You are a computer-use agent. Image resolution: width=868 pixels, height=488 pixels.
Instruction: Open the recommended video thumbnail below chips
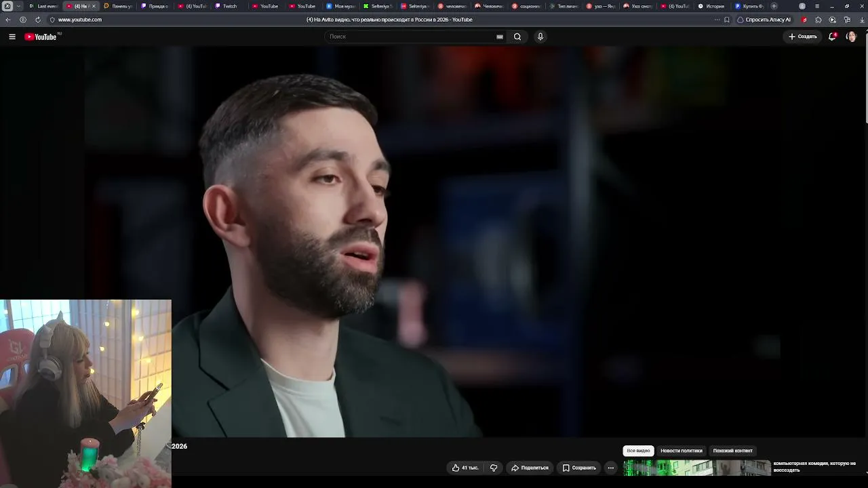tap(696, 468)
